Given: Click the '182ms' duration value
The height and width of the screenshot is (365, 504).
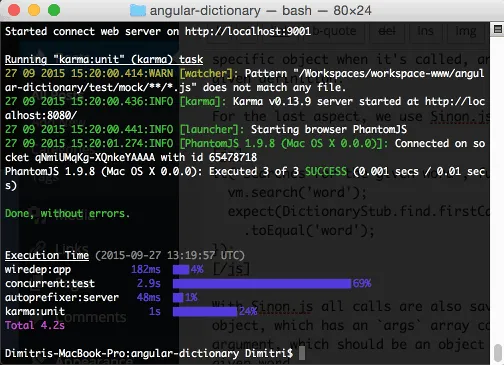Looking at the screenshot, I should (x=146, y=269).
